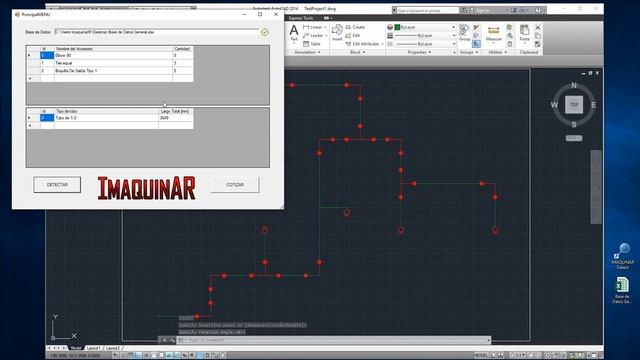Click the Base de Datos path field
This screenshot has width=640, height=360.
tap(156, 32)
